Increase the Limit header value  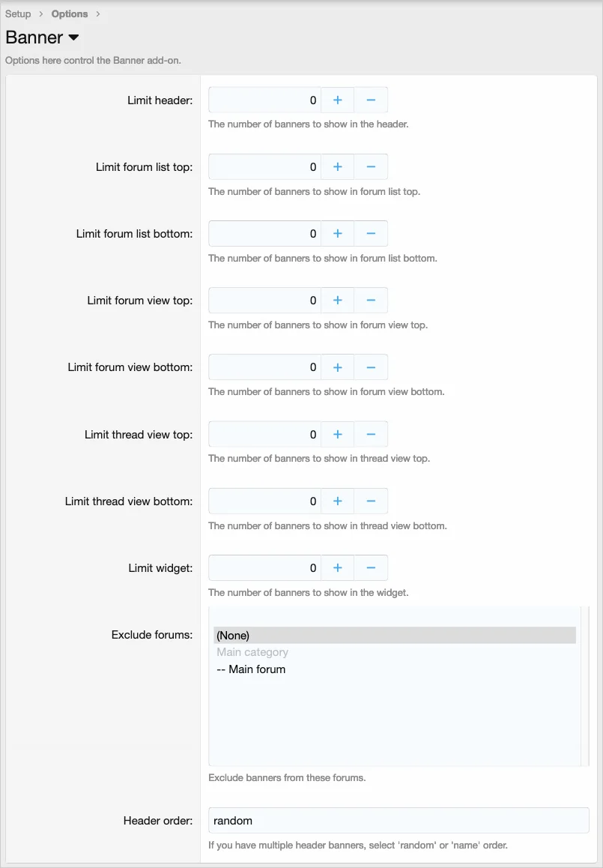pos(337,100)
